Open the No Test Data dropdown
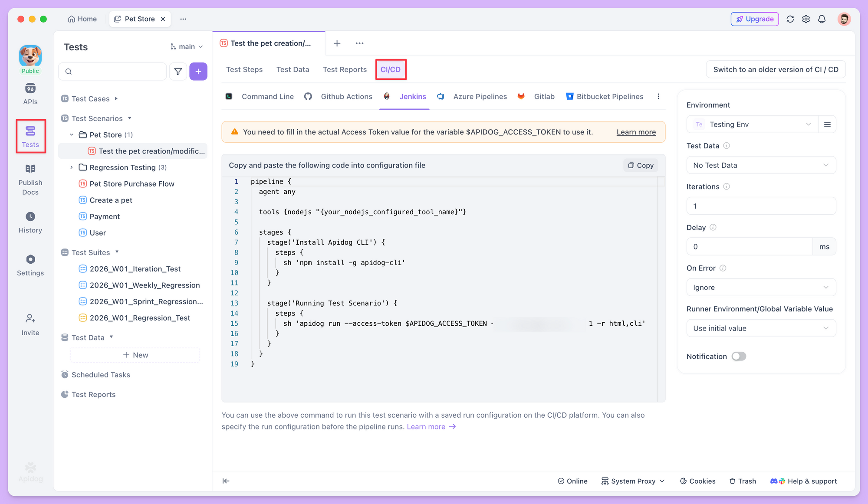This screenshot has width=868, height=504. [761, 165]
